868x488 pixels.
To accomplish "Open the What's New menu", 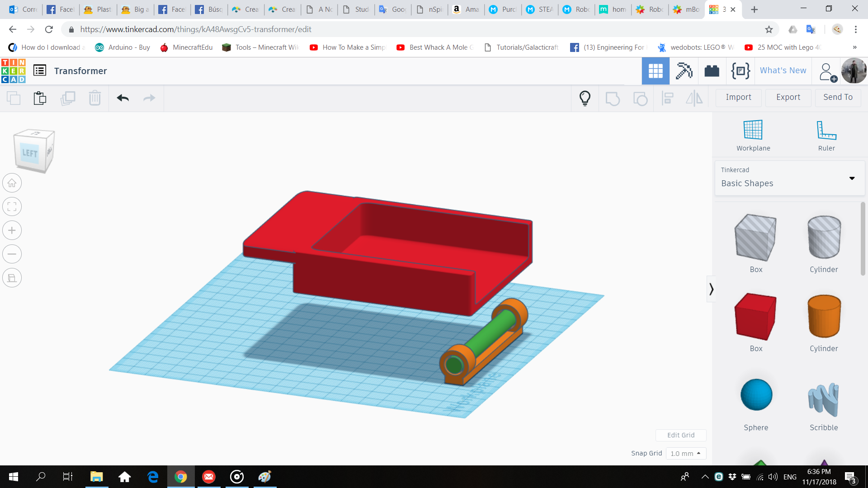I will pos(783,70).
